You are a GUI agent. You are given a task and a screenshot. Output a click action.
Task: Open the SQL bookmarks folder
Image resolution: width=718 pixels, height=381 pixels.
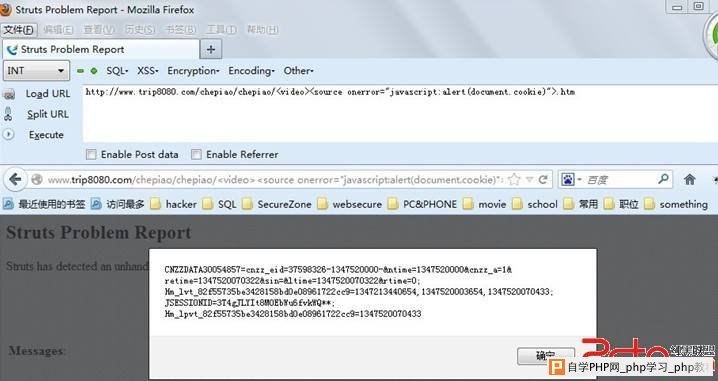pyautogui.click(x=220, y=204)
